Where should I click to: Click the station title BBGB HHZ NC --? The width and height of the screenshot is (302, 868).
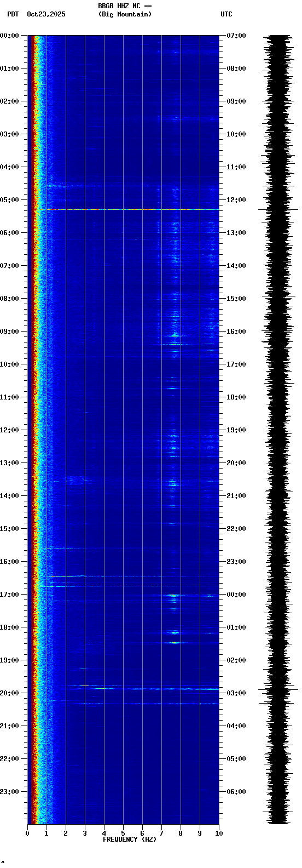[125, 6]
